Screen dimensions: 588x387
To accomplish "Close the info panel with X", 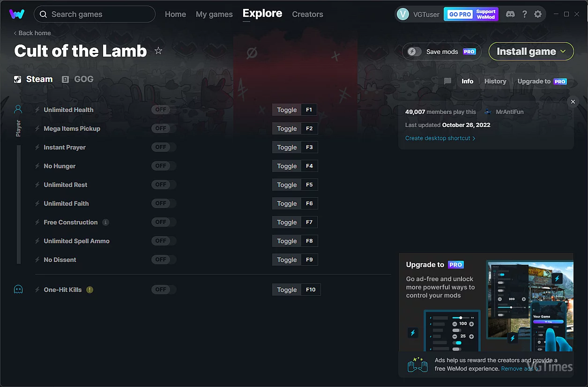I will click(573, 102).
